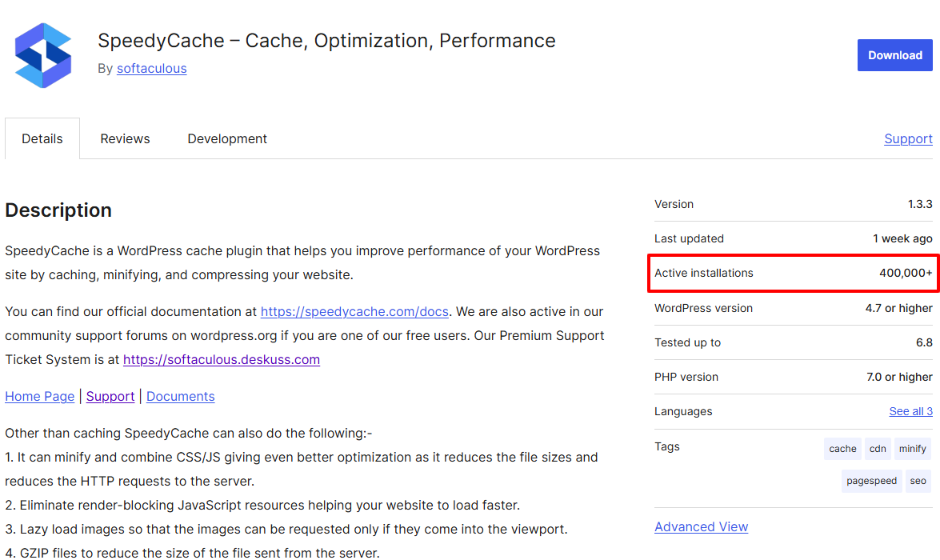Click the 'Lazy load images' list item

point(286,529)
